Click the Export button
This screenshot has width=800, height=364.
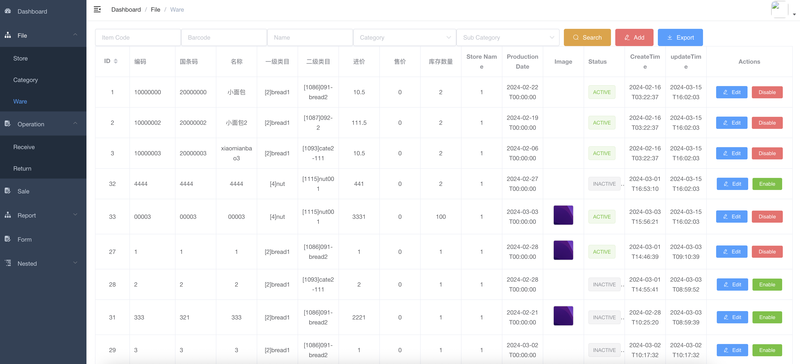pyautogui.click(x=680, y=38)
